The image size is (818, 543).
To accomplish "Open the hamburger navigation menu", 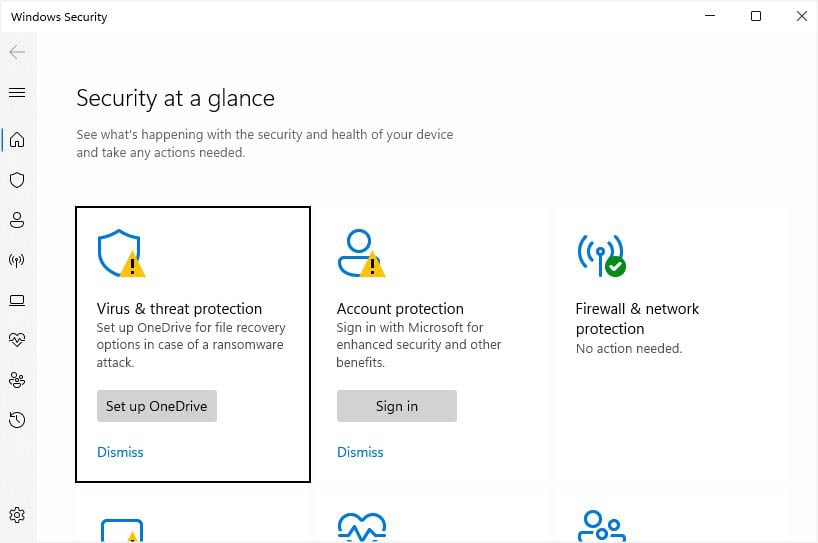I will pos(17,92).
